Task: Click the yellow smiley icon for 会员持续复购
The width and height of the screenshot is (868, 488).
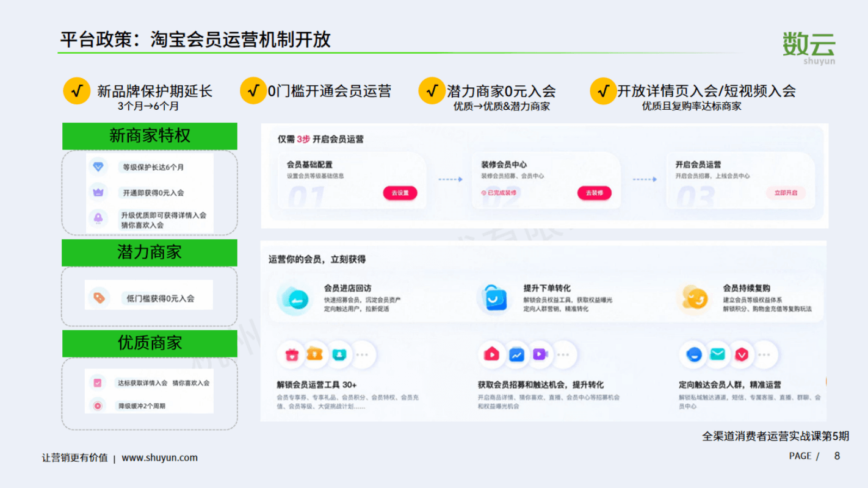Action: [x=695, y=298]
